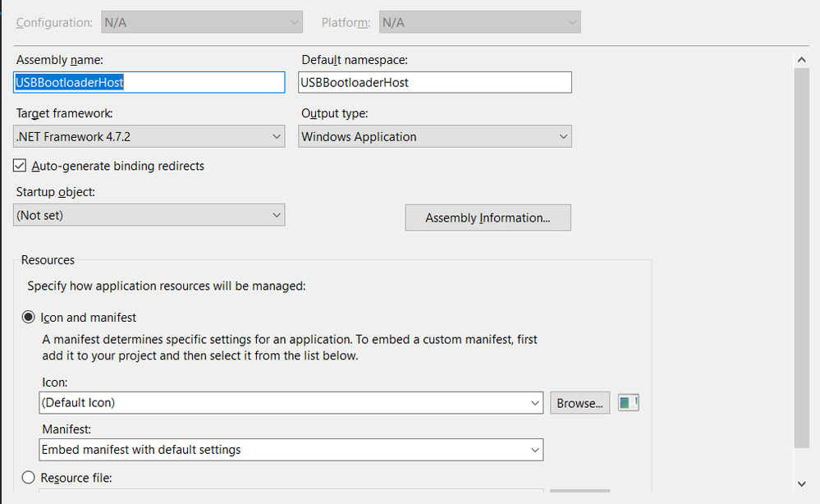This screenshot has height=504, width=820.
Task: Click the scrollbar down arrow
Action: 802,484
